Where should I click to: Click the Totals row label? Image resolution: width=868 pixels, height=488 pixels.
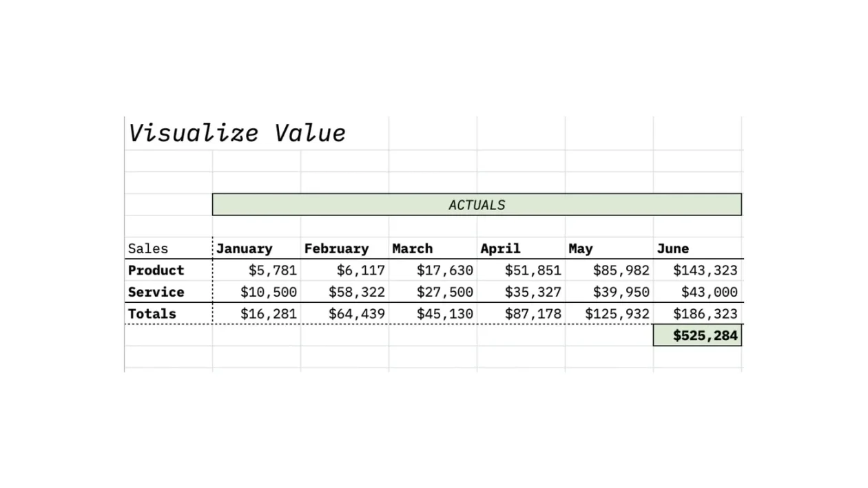(x=152, y=314)
